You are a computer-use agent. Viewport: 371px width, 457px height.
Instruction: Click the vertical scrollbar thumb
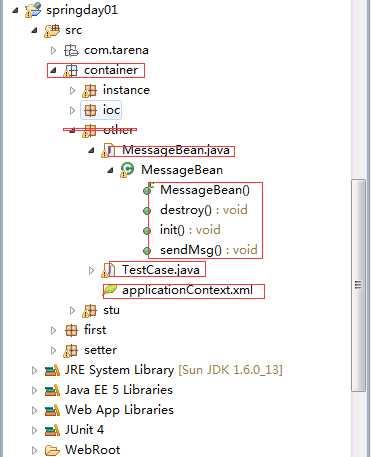click(358, 285)
